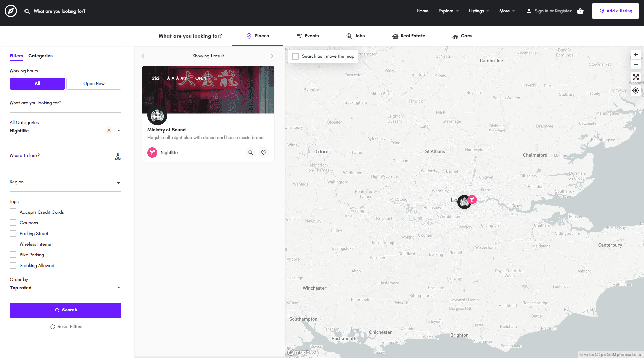Click Reset Filters link

coord(66,327)
